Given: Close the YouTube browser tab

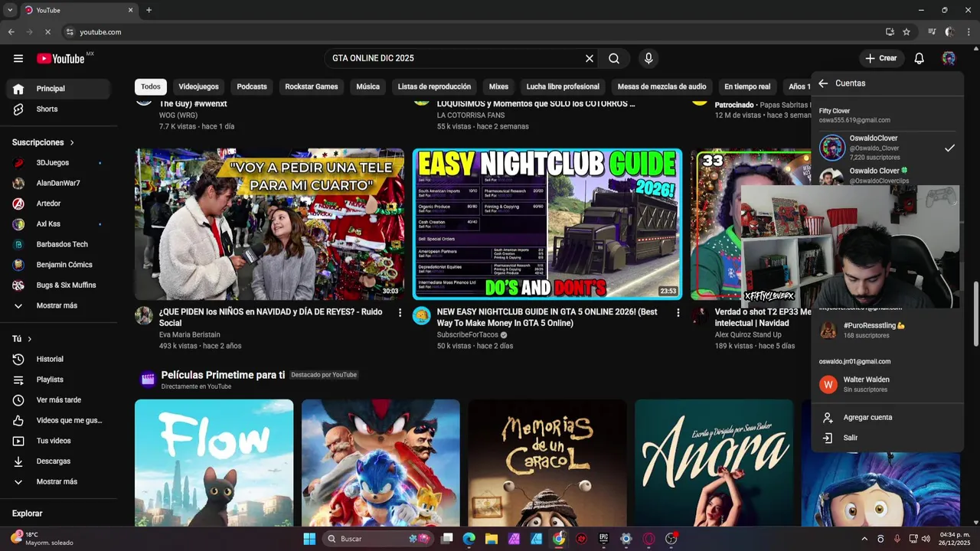Looking at the screenshot, I should (x=130, y=10).
